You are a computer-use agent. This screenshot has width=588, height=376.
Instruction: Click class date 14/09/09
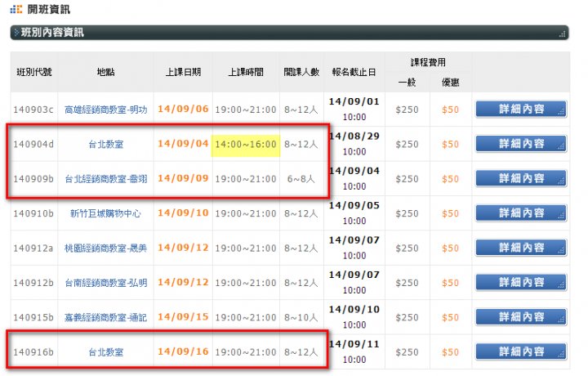(183, 178)
